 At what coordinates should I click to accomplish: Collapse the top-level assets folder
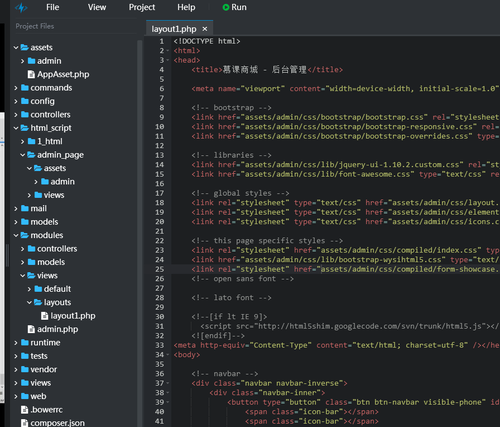[16, 48]
